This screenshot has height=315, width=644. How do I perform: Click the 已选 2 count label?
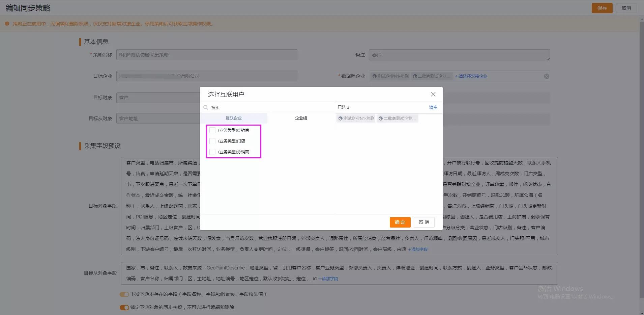(344, 107)
